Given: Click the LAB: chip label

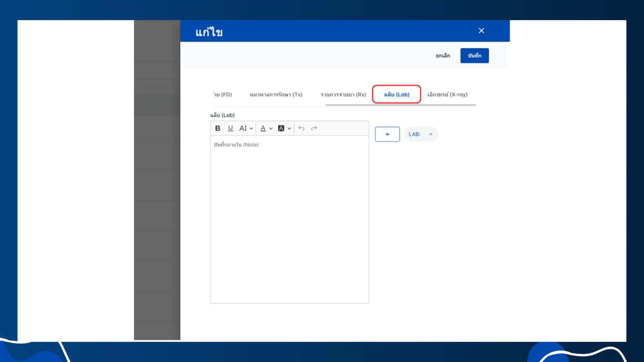Looking at the screenshot, I should pyautogui.click(x=414, y=134).
